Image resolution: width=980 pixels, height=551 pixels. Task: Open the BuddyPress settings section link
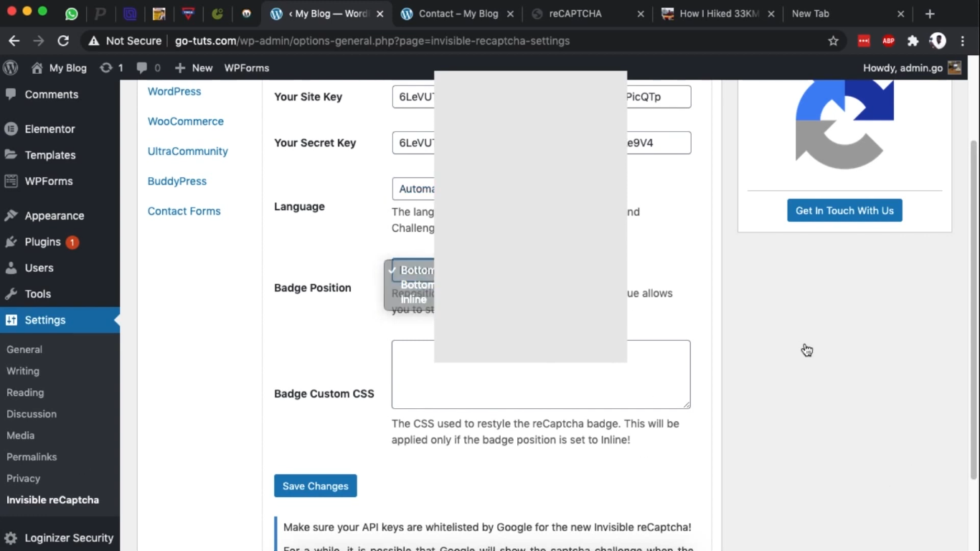[177, 182]
